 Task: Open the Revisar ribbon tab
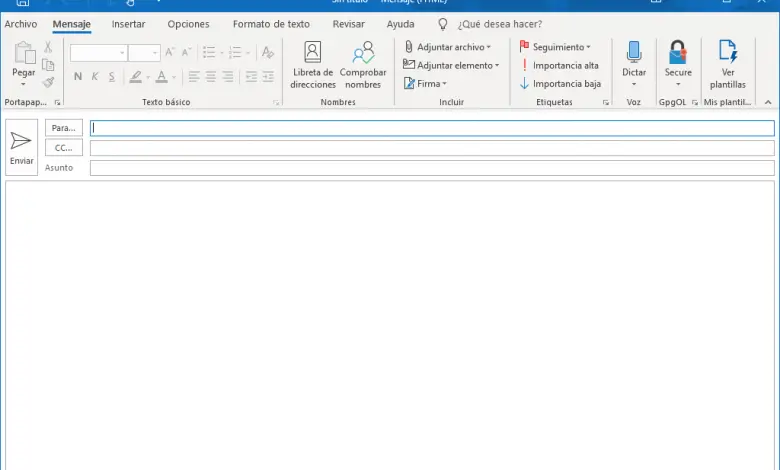point(348,24)
